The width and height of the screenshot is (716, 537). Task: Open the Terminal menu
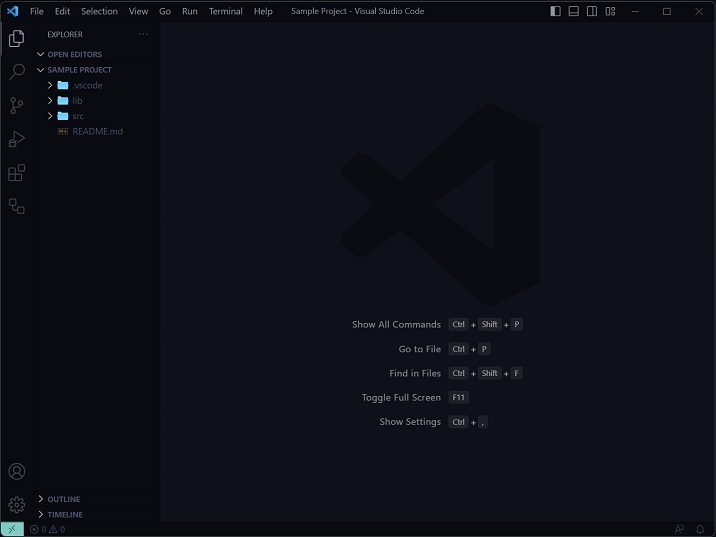(226, 11)
